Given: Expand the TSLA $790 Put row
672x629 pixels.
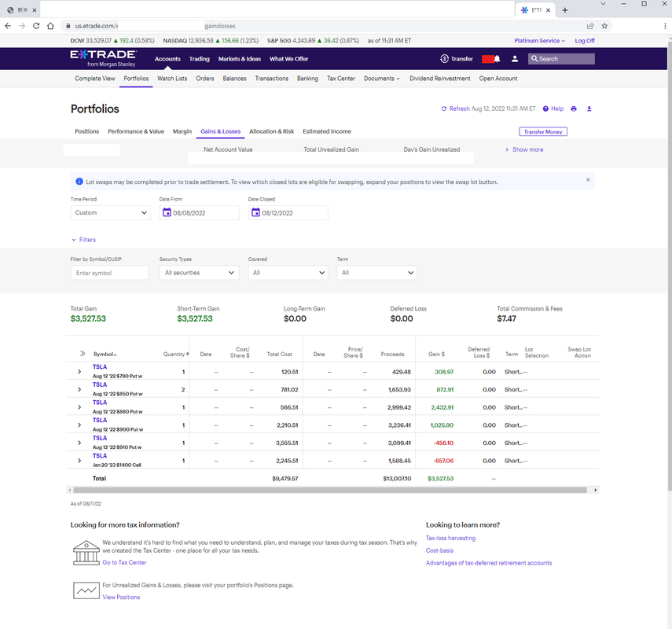Looking at the screenshot, I should point(79,372).
